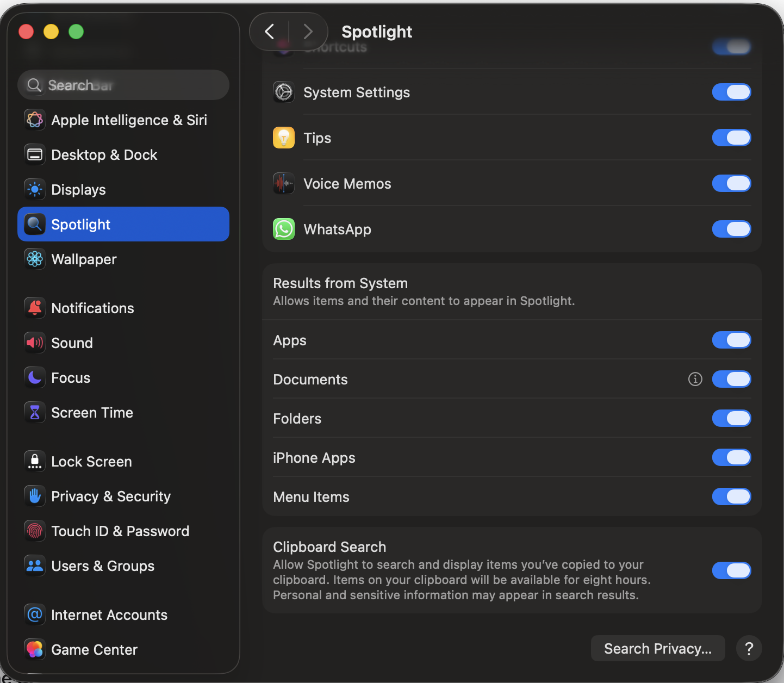The height and width of the screenshot is (683, 784).
Task: Click the WhatsApp app icon
Action: point(284,229)
